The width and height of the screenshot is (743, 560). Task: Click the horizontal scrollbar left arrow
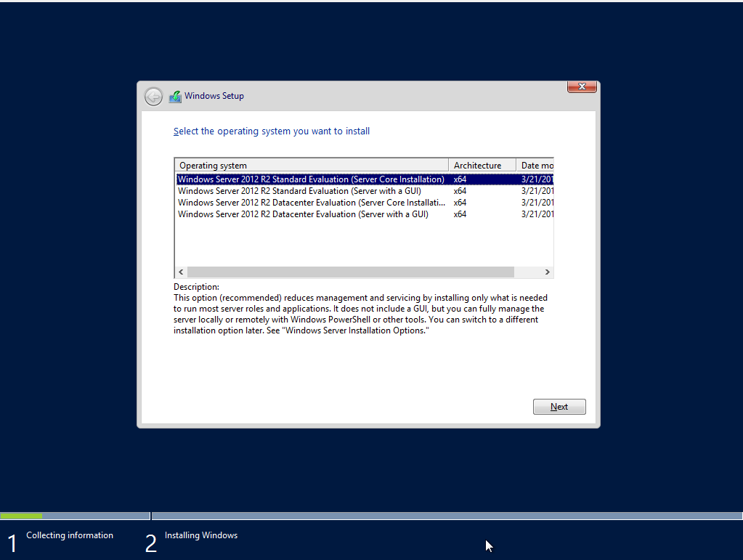[181, 272]
